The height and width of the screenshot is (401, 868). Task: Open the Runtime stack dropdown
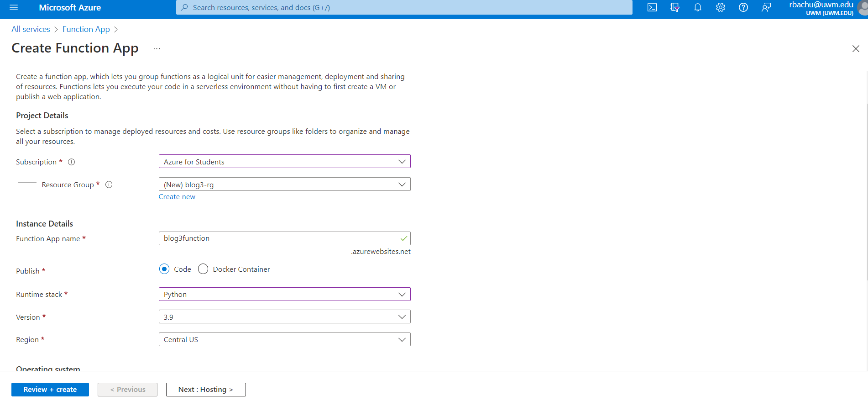pyautogui.click(x=285, y=294)
